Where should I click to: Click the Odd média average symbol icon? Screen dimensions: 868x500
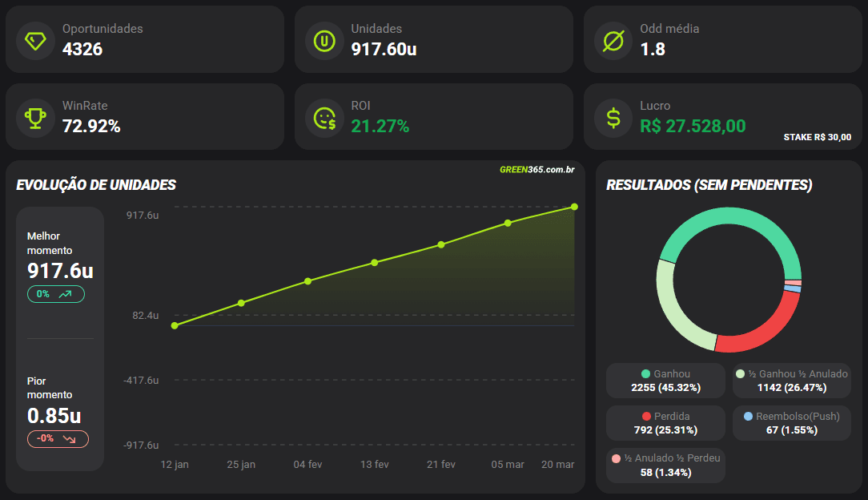click(613, 40)
